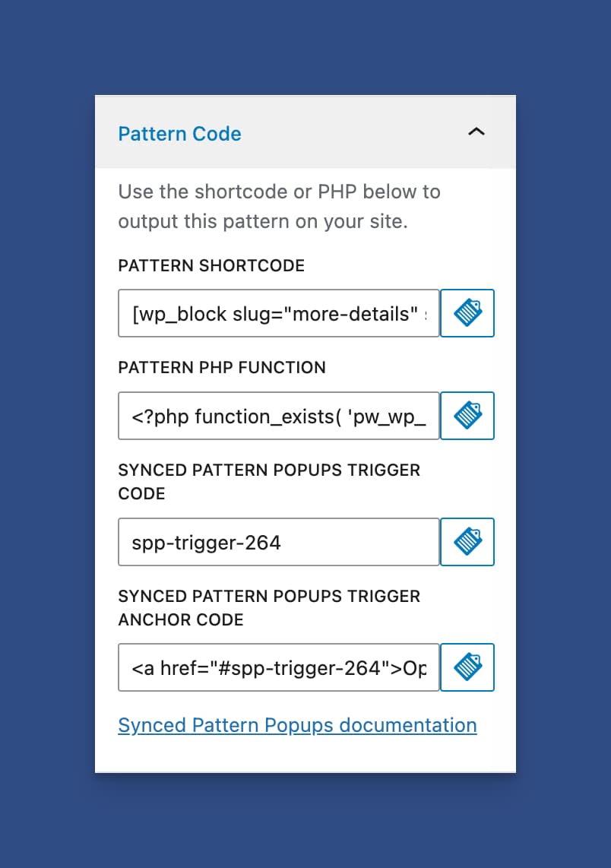Click the PATTERN PHP FUNCTION label
The width and height of the screenshot is (611, 868).
pos(222,367)
